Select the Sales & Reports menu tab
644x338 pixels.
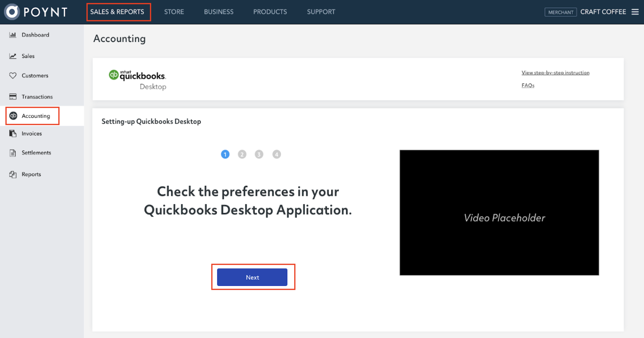pyautogui.click(x=118, y=12)
